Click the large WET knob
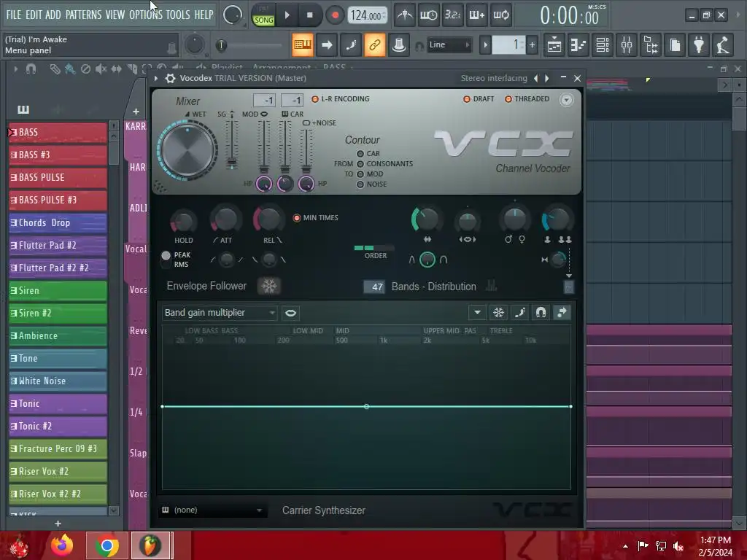The height and width of the screenshot is (560, 747). 187,150
